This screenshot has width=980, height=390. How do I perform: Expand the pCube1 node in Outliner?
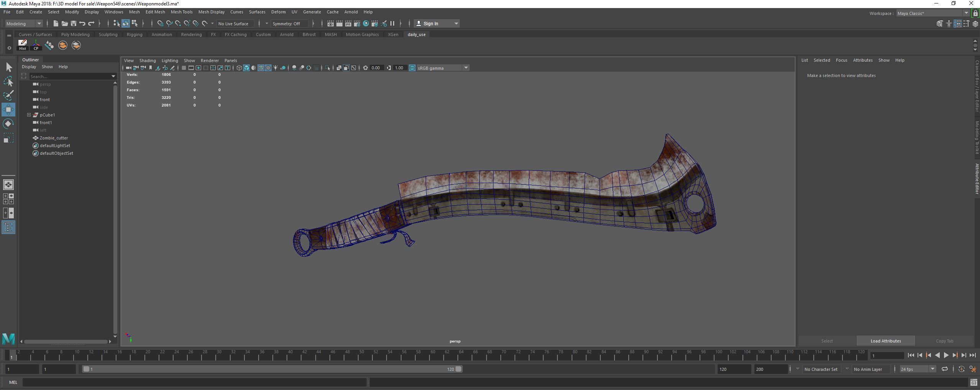click(x=29, y=115)
